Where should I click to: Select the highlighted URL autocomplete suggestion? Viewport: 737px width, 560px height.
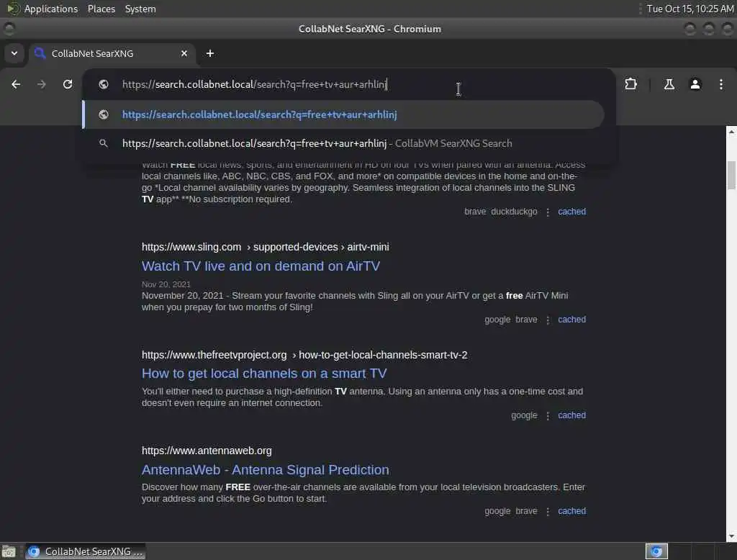tap(343, 114)
